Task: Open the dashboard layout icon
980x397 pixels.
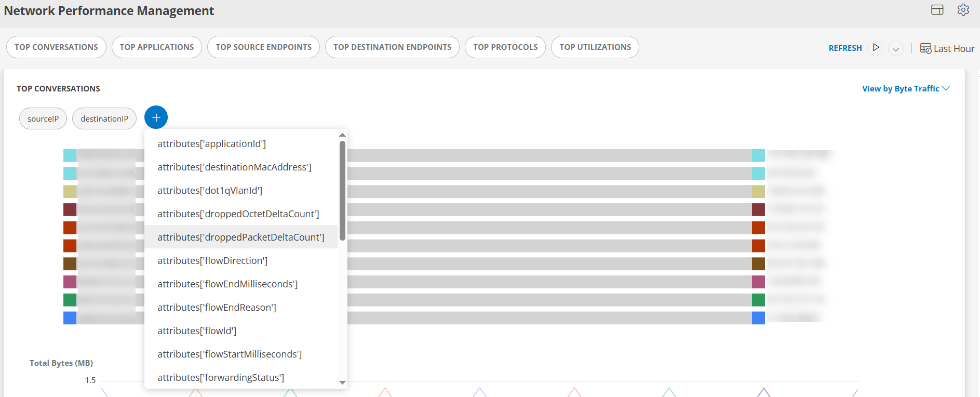Action: (x=937, y=10)
